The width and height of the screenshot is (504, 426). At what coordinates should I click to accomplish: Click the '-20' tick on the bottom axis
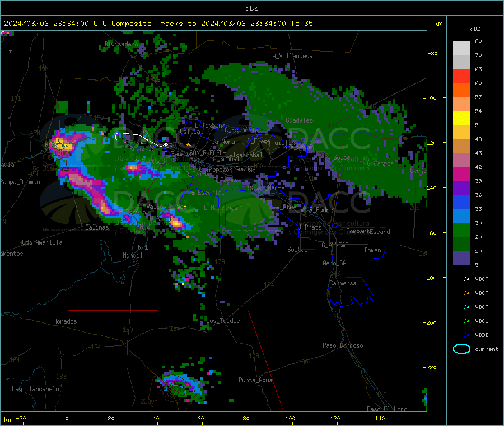[x=21, y=419]
